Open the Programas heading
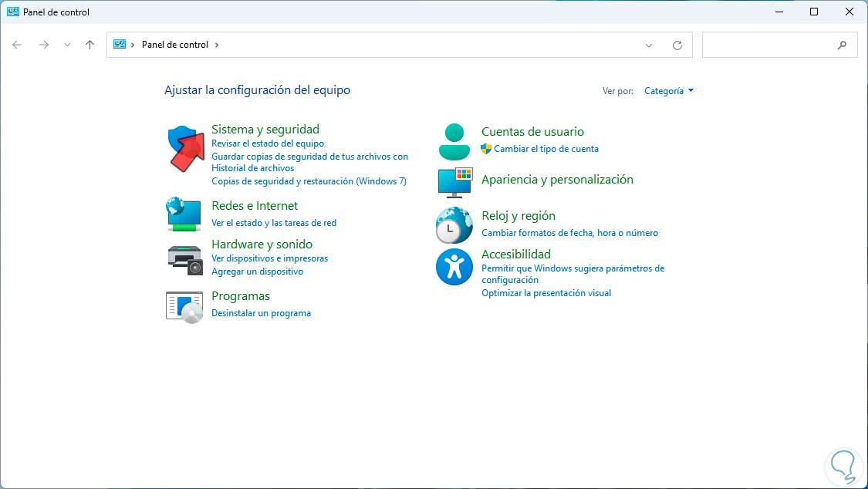The image size is (868, 489). (x=241, y=296)
